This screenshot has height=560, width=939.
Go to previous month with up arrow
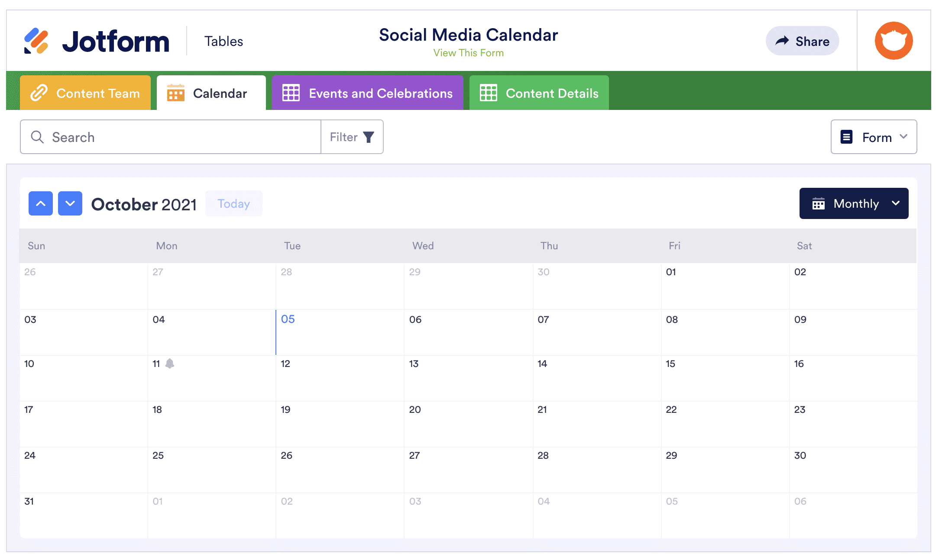coord(41,203)
